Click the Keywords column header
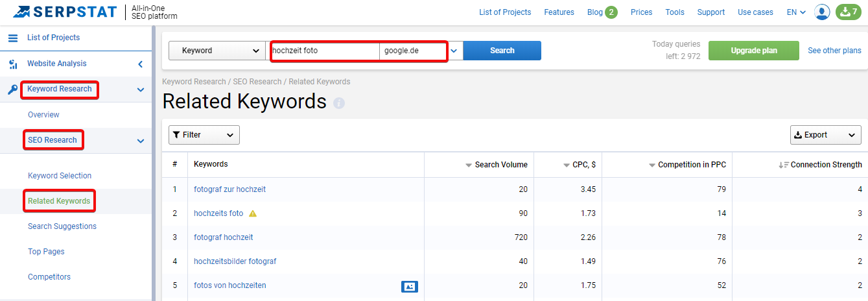 211,165
